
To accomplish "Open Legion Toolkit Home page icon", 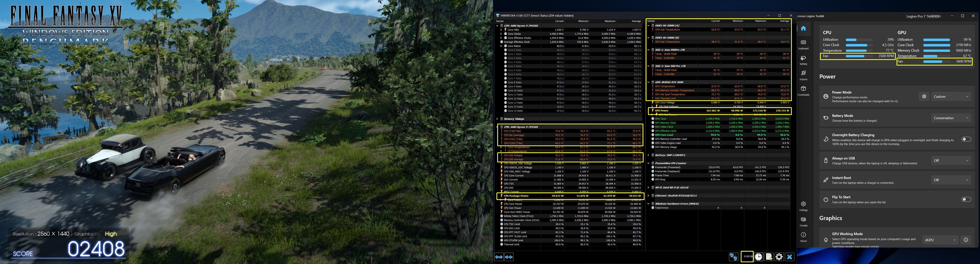I will coord(803,28).
